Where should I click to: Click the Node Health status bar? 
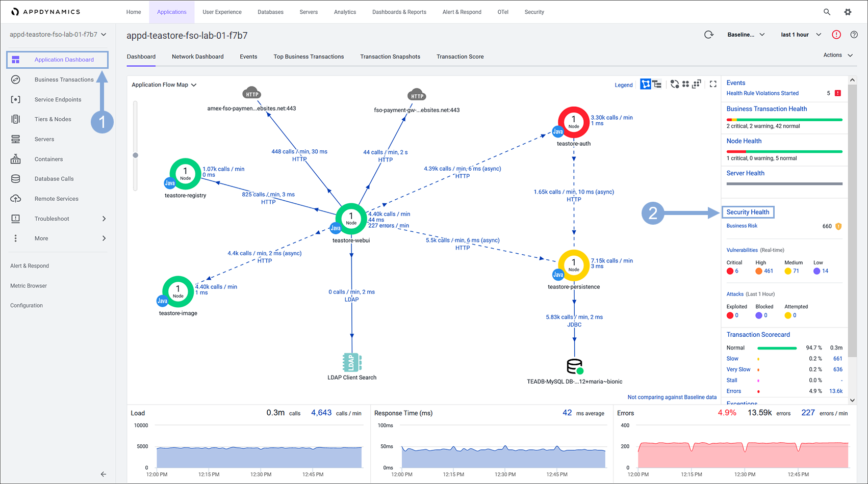point(784,152)
